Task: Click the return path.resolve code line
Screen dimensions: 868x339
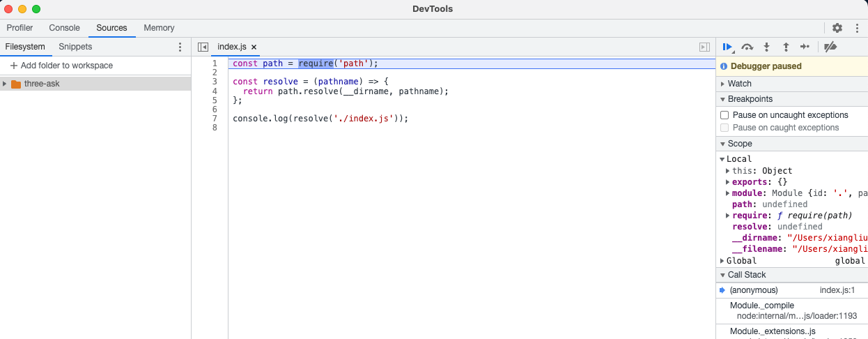Action: tap(346, 91)
